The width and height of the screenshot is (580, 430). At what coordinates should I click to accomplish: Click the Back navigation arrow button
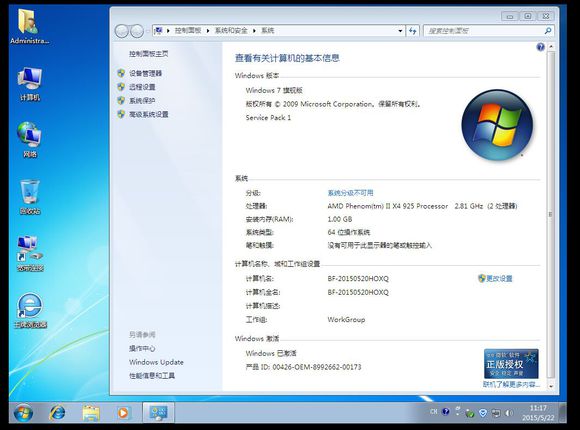(x=122, y=31)
